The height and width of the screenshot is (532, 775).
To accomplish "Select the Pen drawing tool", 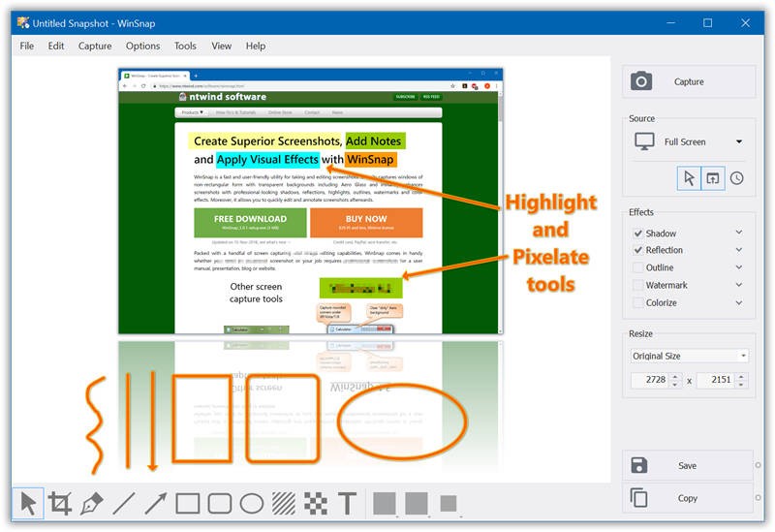I will coord(92,503).
